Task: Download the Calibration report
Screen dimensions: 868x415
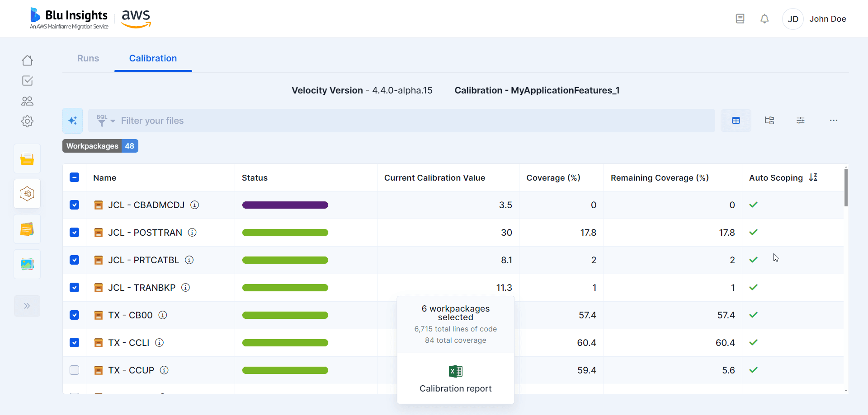Action: (456, 378)
